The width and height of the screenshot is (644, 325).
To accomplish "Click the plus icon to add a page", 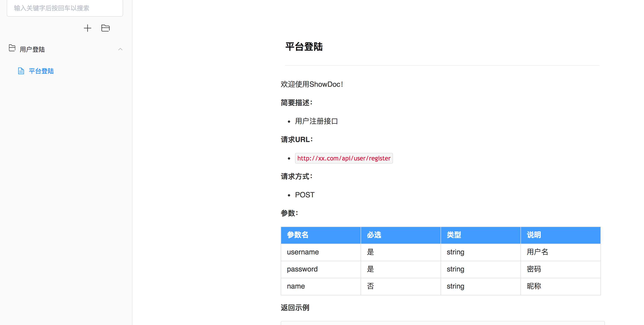I will [87, 28].
